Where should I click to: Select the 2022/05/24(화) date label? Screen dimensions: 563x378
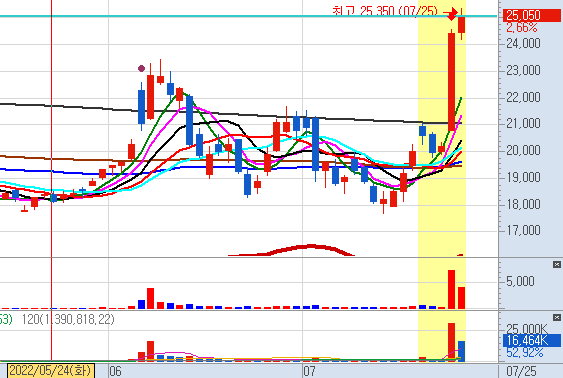tap(51, 371)
